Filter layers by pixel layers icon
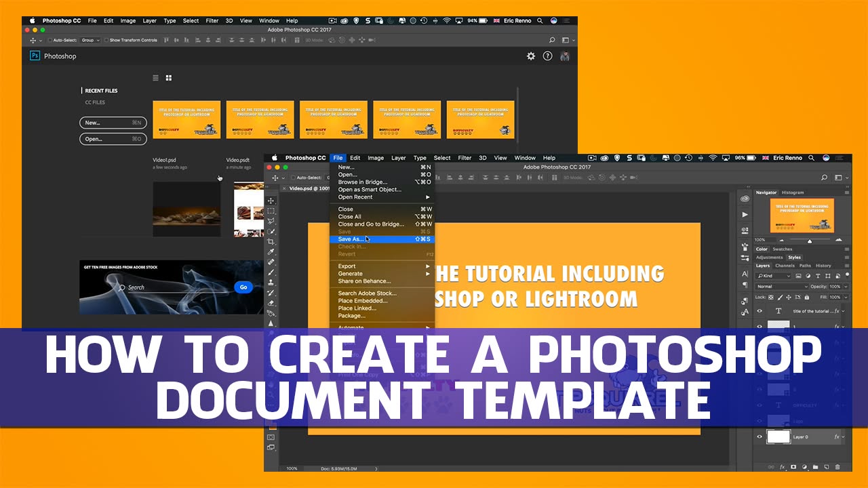The image size is (868, 488). [799, 276]
